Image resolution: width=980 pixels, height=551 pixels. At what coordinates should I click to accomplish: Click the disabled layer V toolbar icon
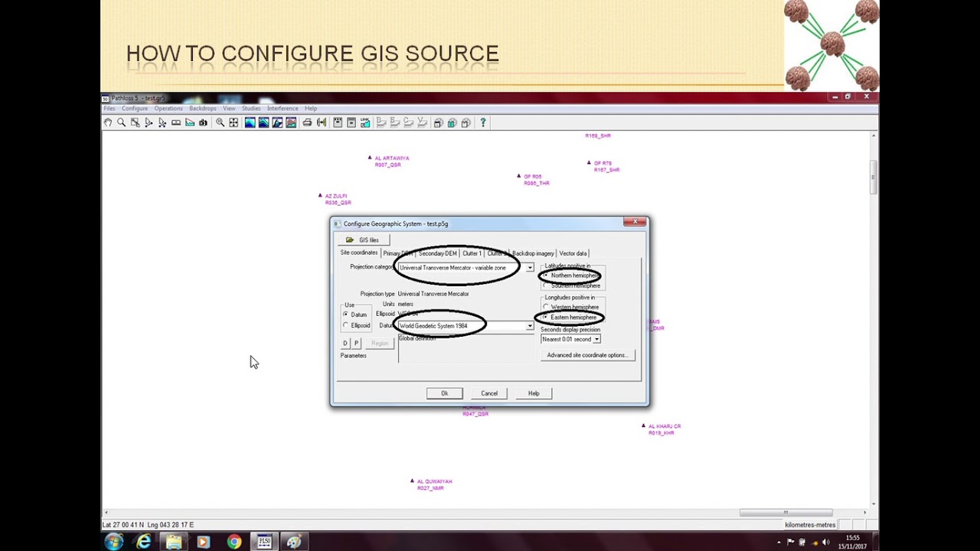422,122
